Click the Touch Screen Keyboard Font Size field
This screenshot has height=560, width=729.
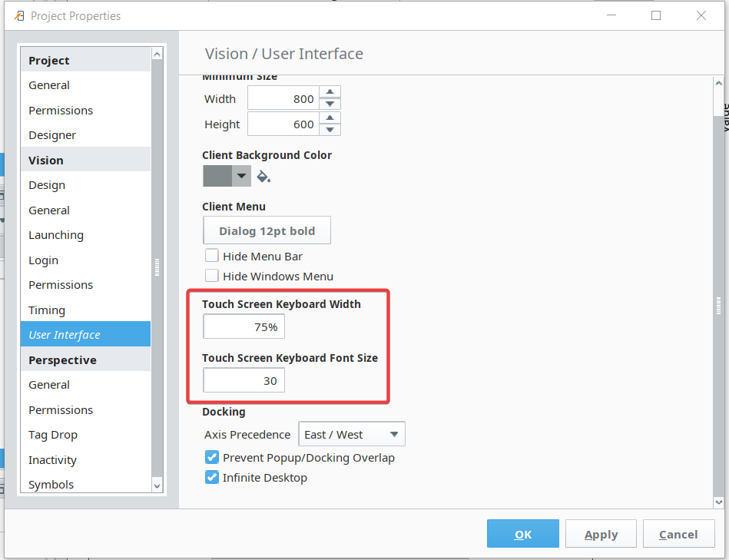(244, 380)
